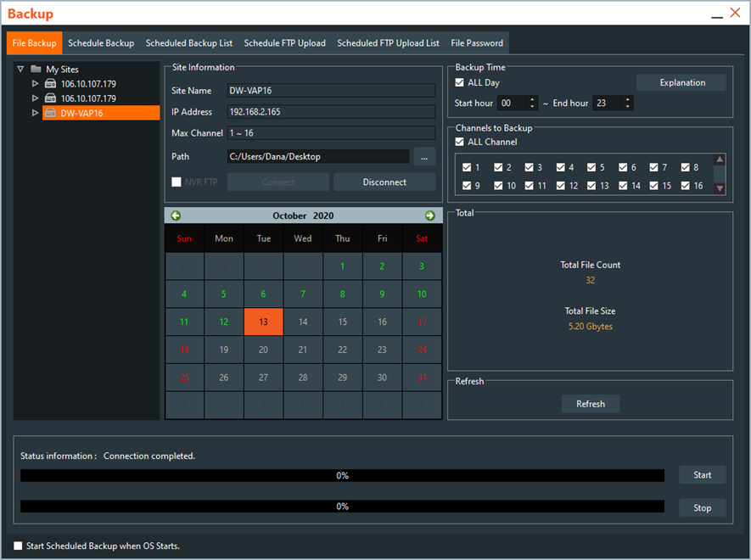Click the My Sites folder icon

pos(36,70)
